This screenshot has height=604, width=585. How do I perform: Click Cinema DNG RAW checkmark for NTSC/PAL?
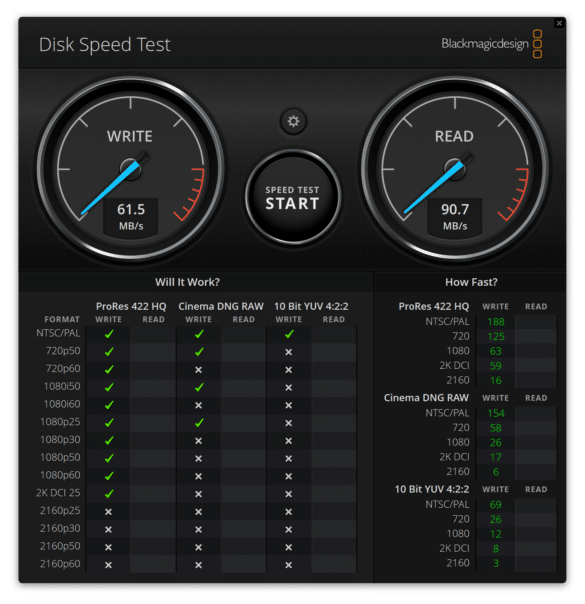coord(199,334)
